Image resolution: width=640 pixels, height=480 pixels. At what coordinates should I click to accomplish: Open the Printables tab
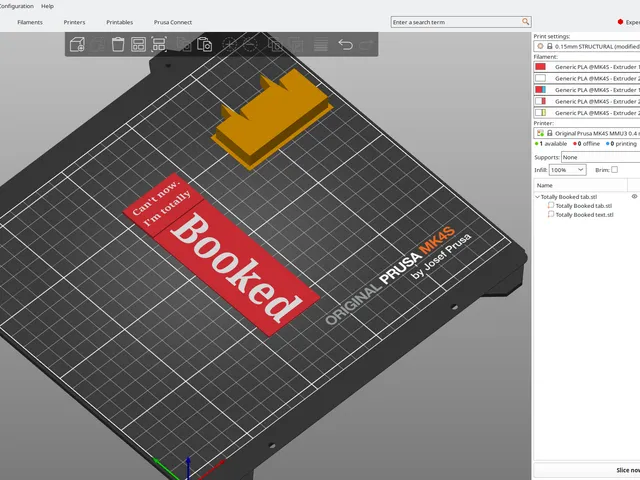pos(120,22)
